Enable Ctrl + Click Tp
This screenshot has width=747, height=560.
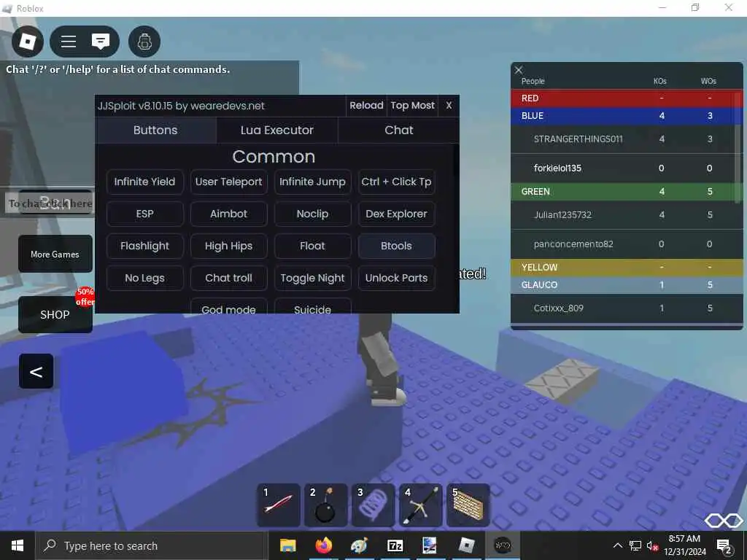click(396, 182)
